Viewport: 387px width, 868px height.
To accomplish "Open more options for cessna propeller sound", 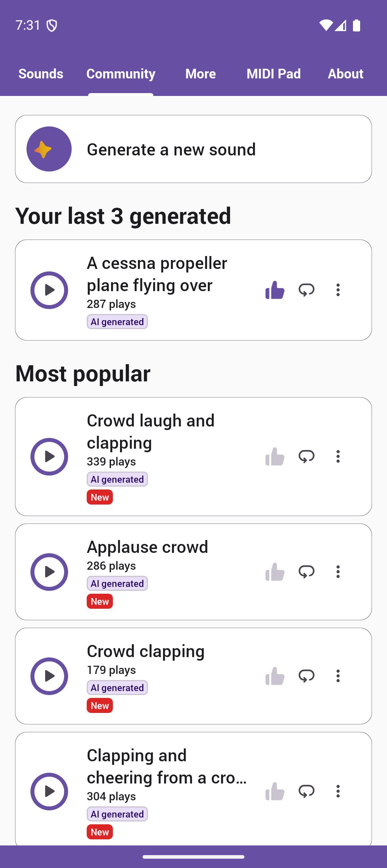I will [x=338, y=290].
